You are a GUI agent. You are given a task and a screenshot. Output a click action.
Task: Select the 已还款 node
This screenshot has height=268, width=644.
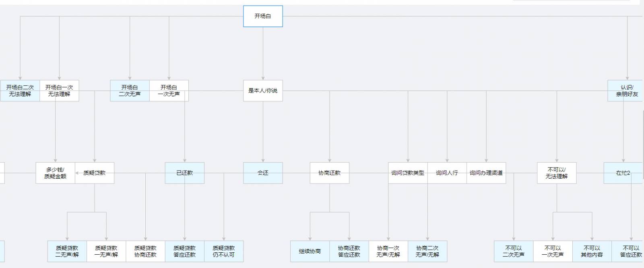tap(185, 173)
